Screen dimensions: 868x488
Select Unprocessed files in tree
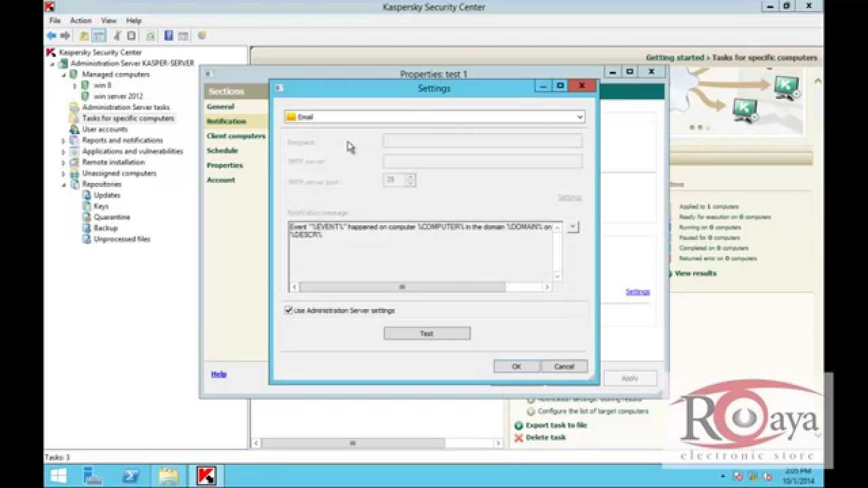(x=122, y=239)
